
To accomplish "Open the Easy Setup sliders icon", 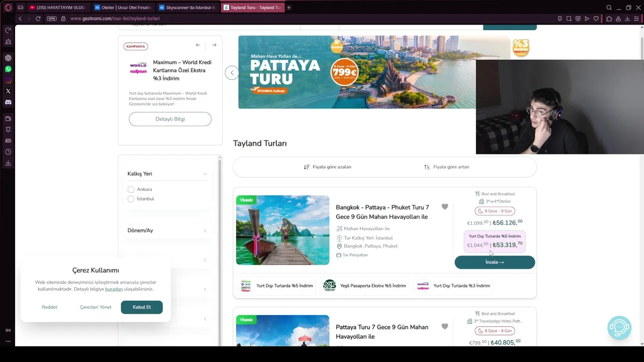I will [x=637, y=19].
